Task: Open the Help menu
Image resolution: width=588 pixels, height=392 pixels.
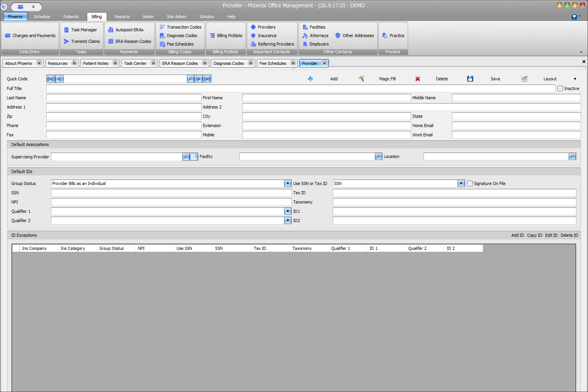Action: [231, 17]
